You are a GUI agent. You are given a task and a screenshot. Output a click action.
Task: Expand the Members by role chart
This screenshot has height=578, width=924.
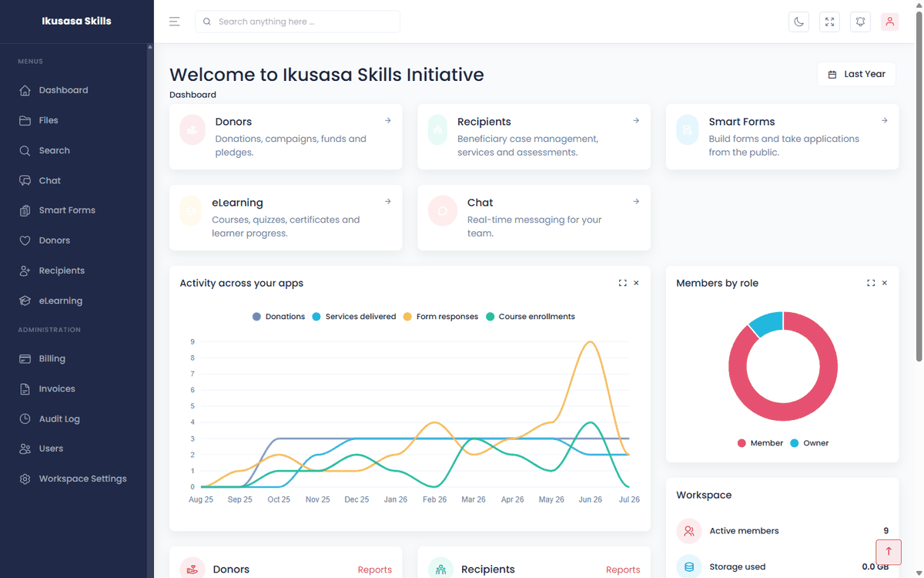(x=871, y=283)
